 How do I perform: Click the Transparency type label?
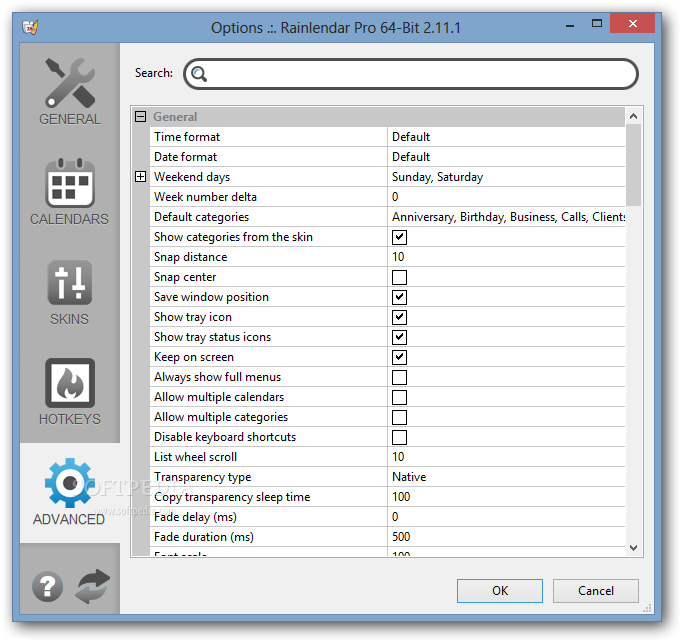(203, 477)
